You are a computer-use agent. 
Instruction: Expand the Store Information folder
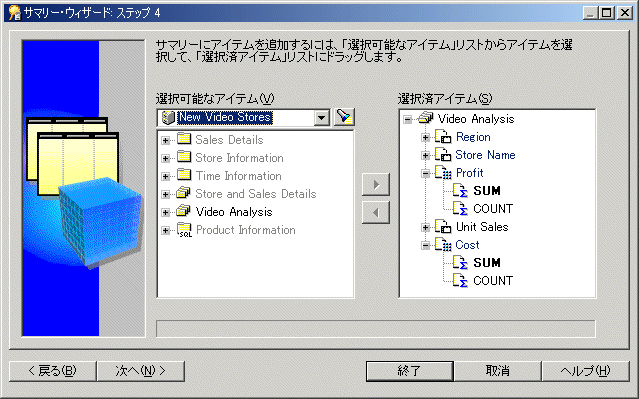click(165, 158)
